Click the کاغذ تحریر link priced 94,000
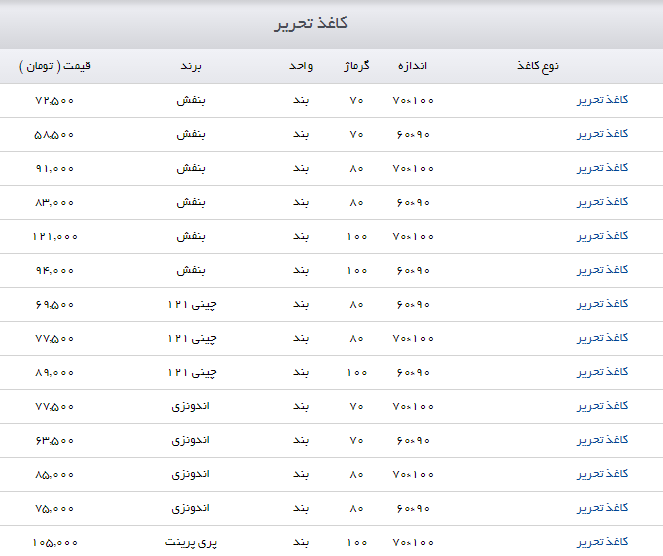This screenshot has width=663, height=556. (x=603, y=270)
